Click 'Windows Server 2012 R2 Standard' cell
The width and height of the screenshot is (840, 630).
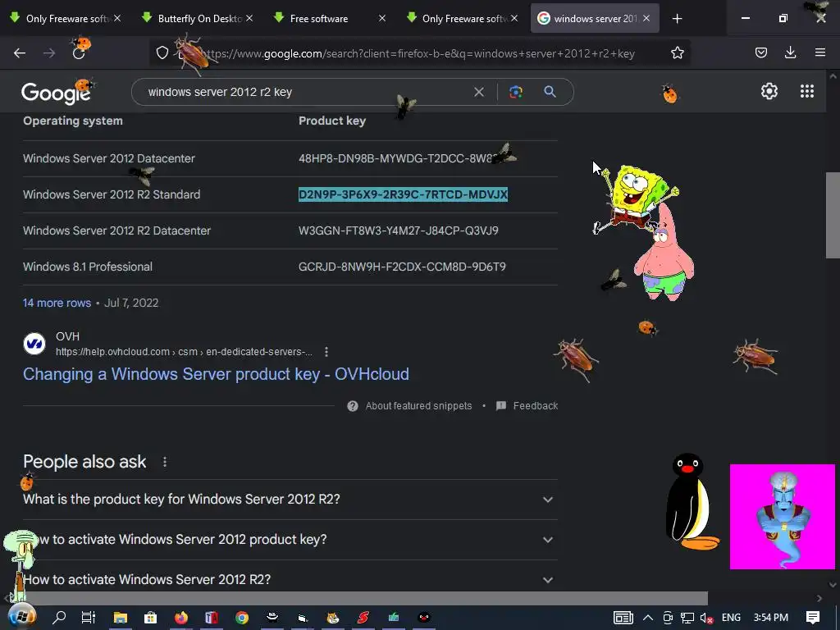(112, 194)
